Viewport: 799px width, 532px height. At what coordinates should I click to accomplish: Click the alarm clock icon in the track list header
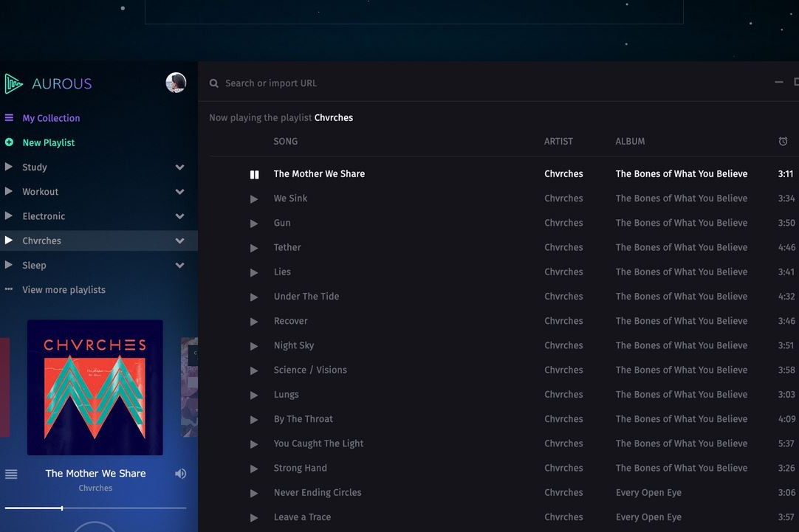click(x=783, y=140)
